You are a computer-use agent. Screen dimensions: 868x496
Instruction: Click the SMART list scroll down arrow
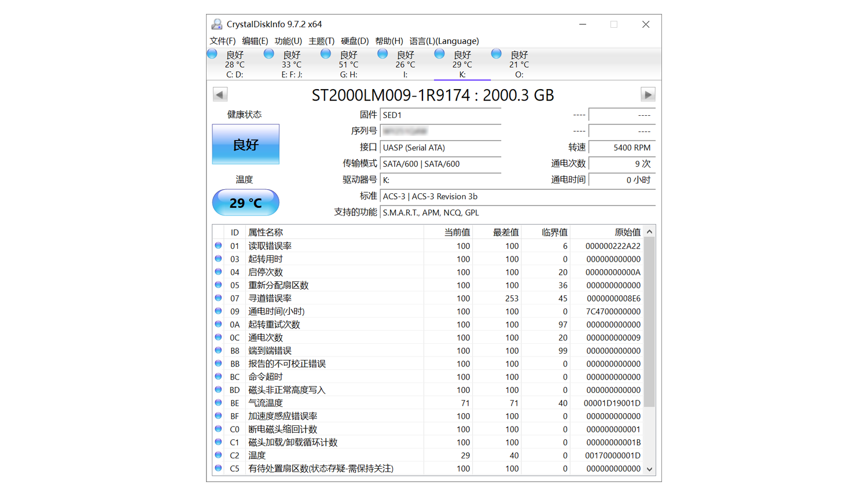650,469
